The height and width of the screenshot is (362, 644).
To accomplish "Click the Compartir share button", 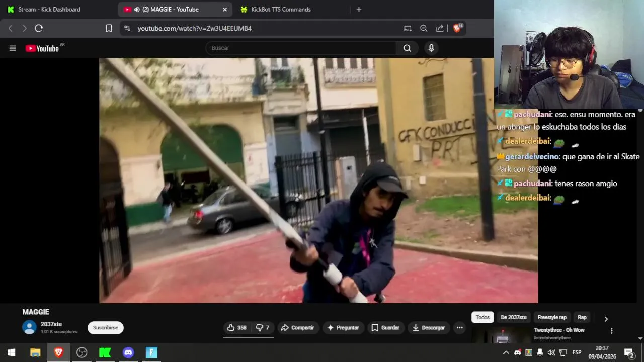I will [x=298, y=328].
